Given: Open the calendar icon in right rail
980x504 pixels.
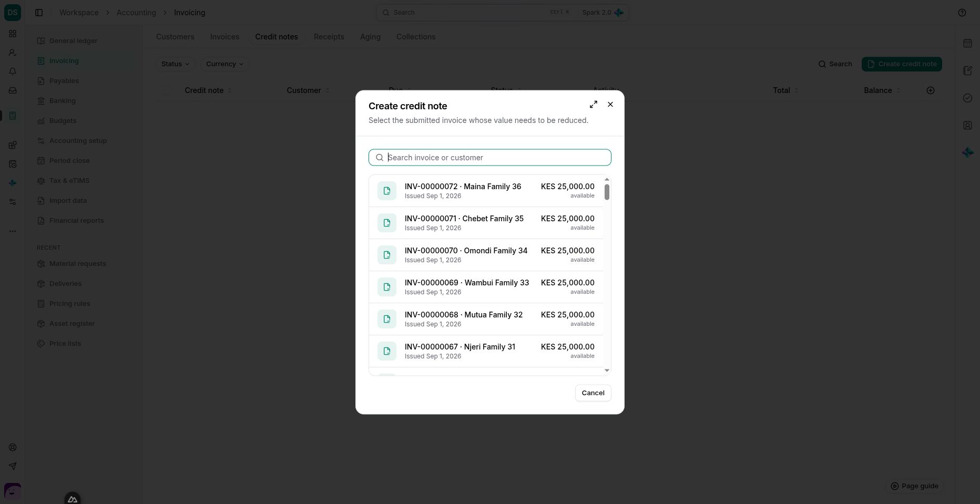Looking at the screenshot, I should (x=967, y=43).
